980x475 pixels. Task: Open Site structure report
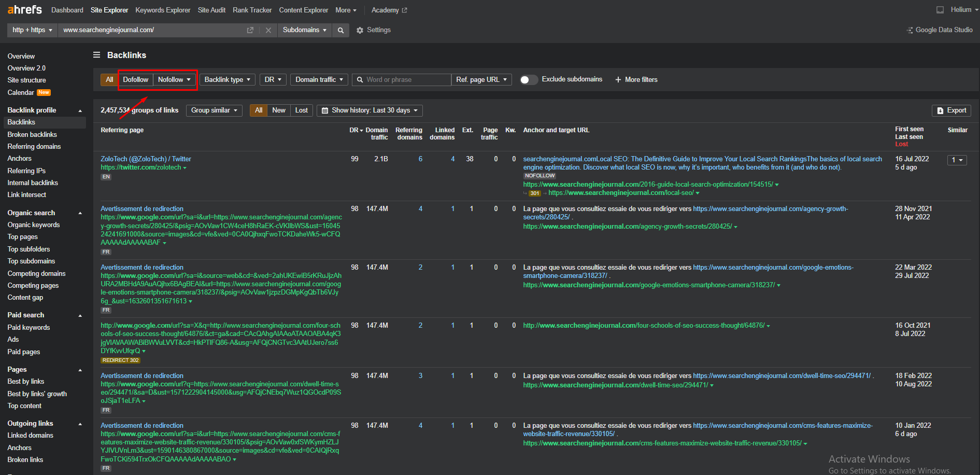26,80
